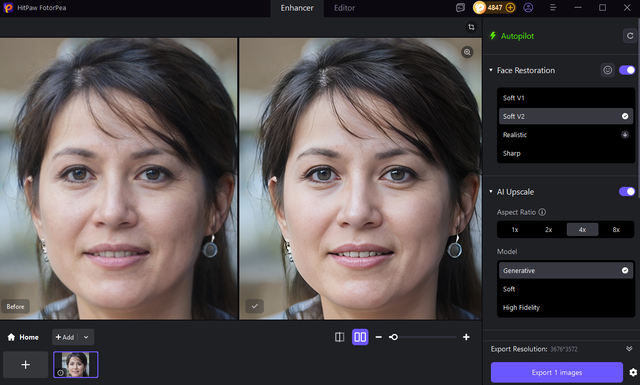
Task: Go to Home
Action: coord(23,337)
